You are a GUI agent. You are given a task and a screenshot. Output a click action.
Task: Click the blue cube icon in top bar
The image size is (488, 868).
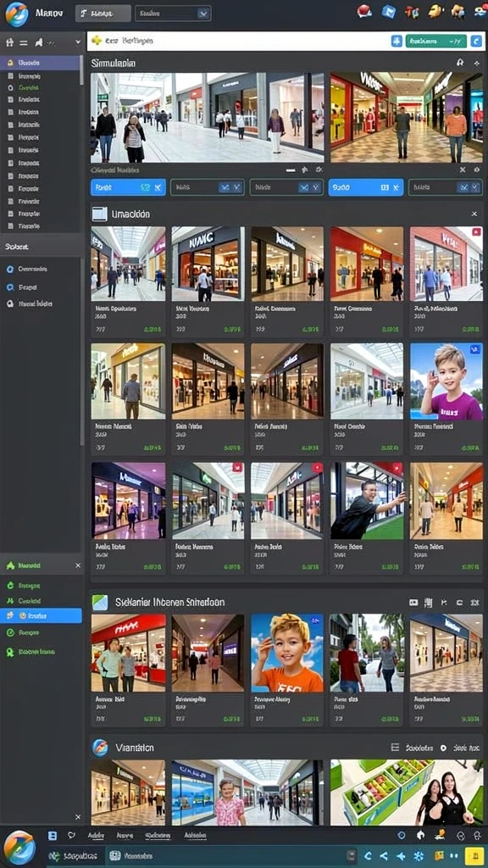tap(389, 11)
